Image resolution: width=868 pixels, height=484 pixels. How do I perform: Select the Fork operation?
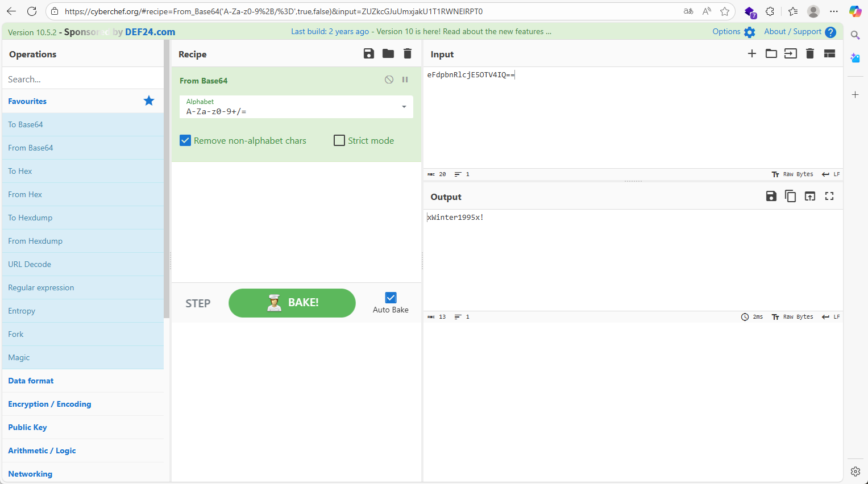click(83, 334)
